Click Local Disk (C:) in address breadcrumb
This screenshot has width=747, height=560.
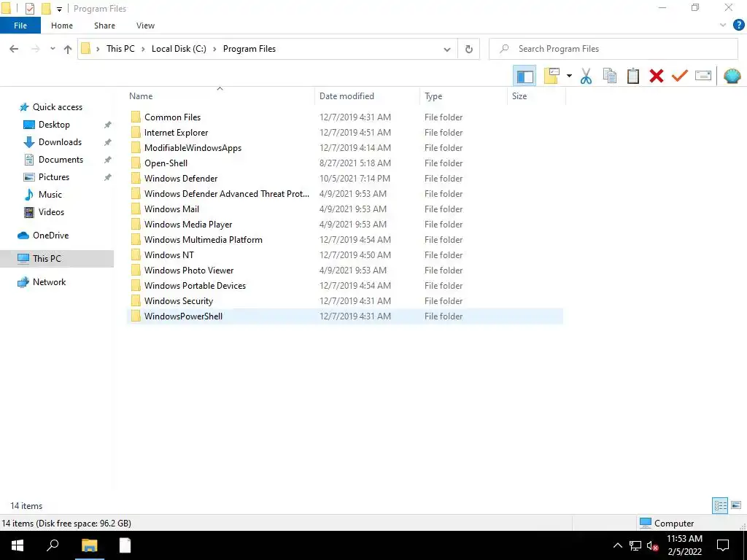[179, 49]
